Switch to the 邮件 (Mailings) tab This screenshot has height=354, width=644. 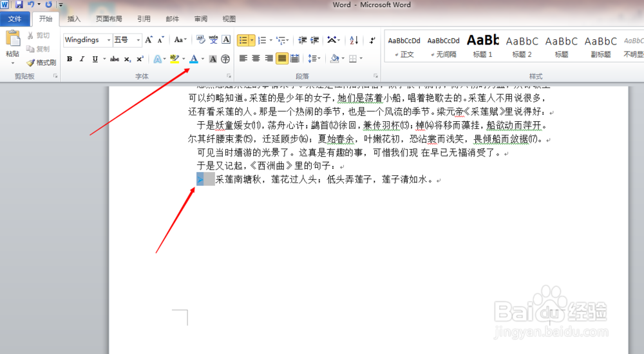[172, 19]
